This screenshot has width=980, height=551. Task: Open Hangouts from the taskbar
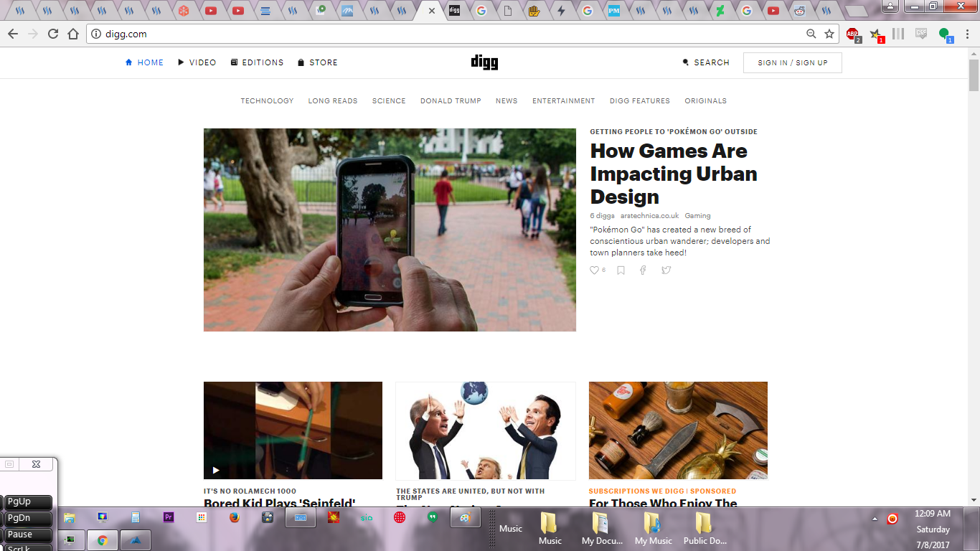coord(433,517)
